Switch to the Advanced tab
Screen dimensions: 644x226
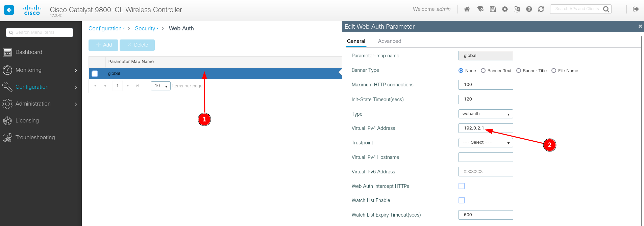(x=389, y=41)
